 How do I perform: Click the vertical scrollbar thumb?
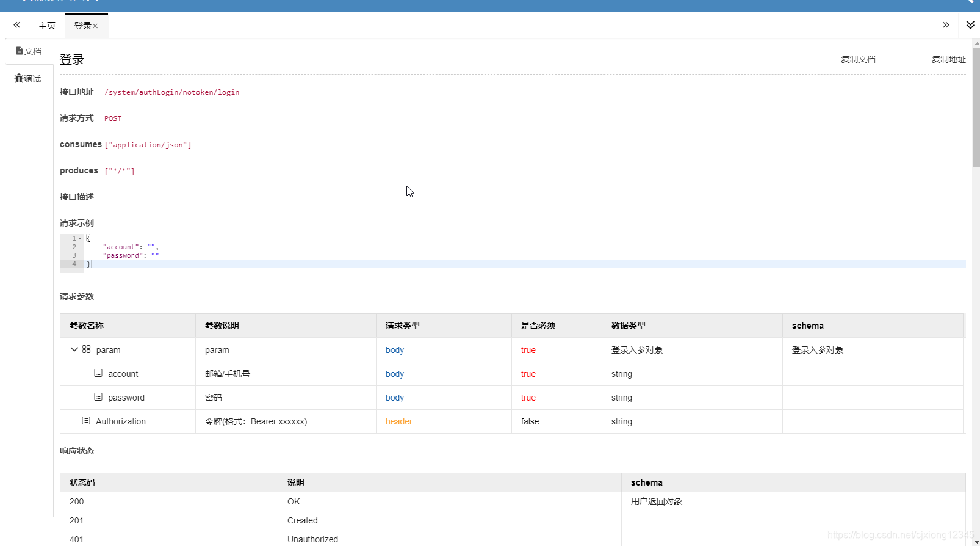976,107
